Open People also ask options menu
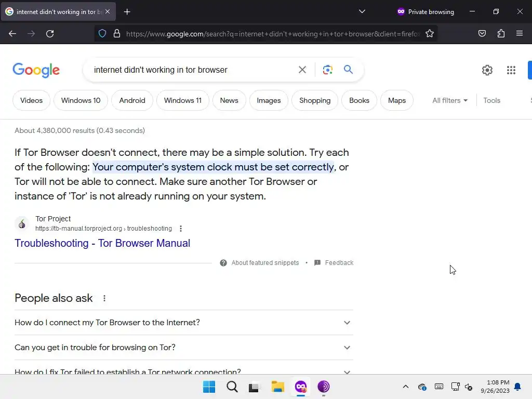The width and height of the screenshot is (532, 399). pos(104,298)
